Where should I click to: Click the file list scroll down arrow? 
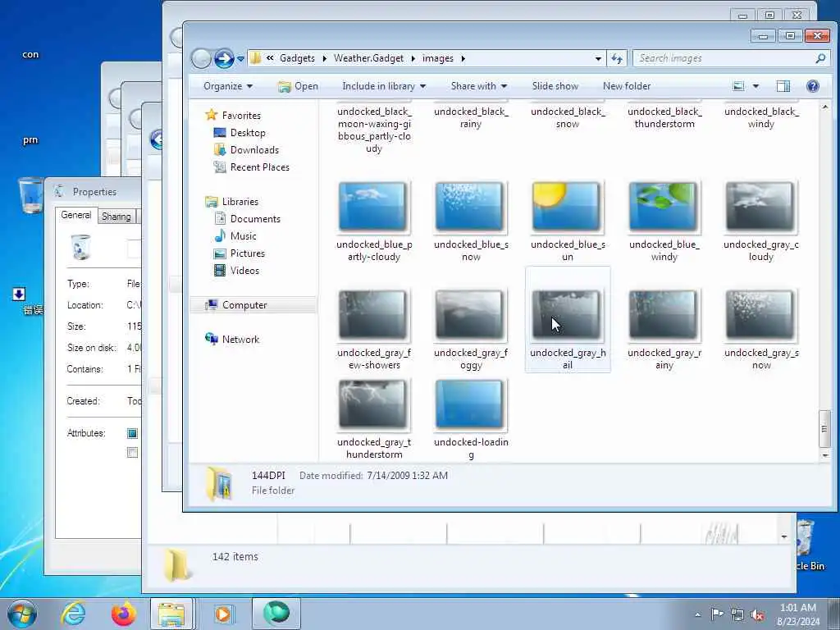825,455
